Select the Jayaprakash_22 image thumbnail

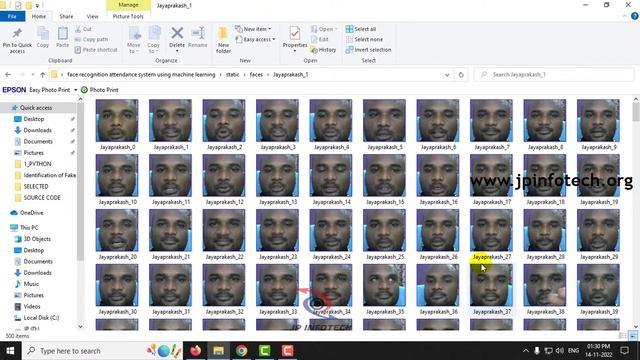click(x=224, y=234)
